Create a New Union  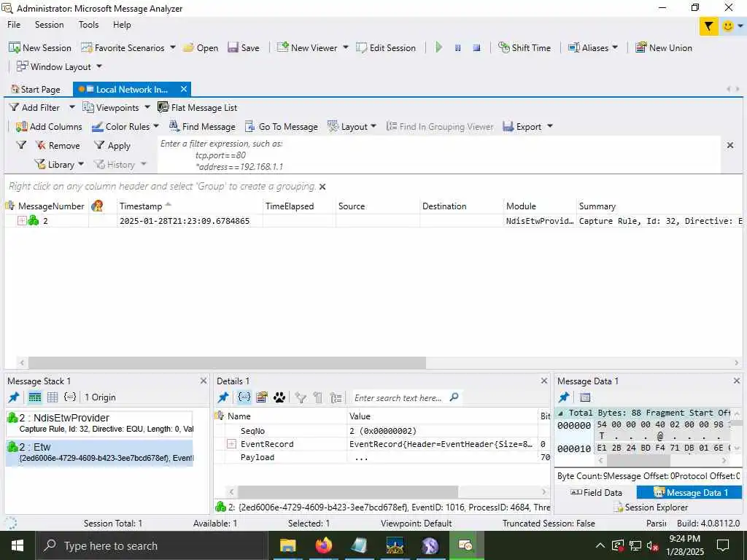(664, 47)
